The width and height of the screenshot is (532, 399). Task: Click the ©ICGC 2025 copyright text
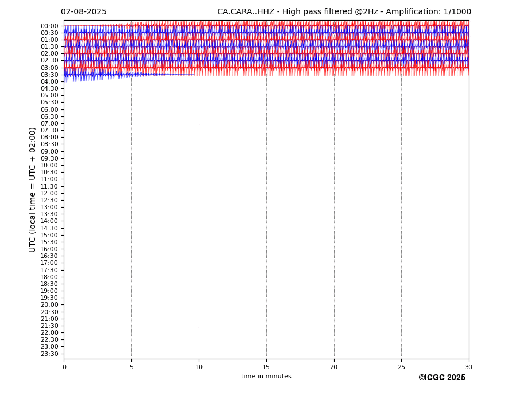[x=442, y=378]
